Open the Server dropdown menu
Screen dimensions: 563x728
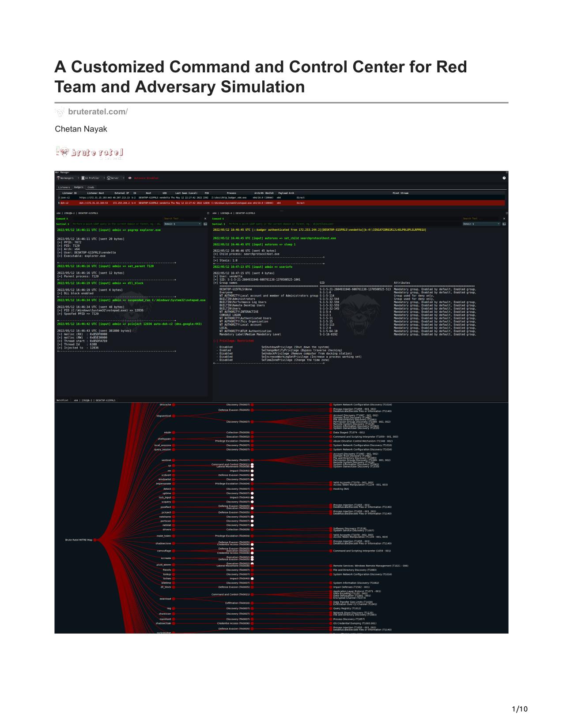coord(116,178)
